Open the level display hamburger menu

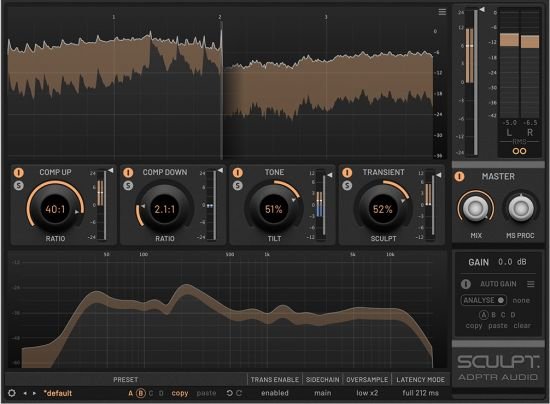(x=442, y=12)
